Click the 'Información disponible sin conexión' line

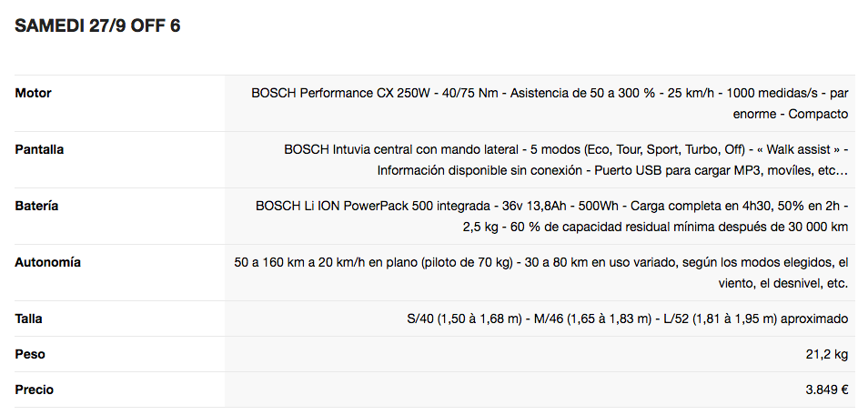[612, 170]
